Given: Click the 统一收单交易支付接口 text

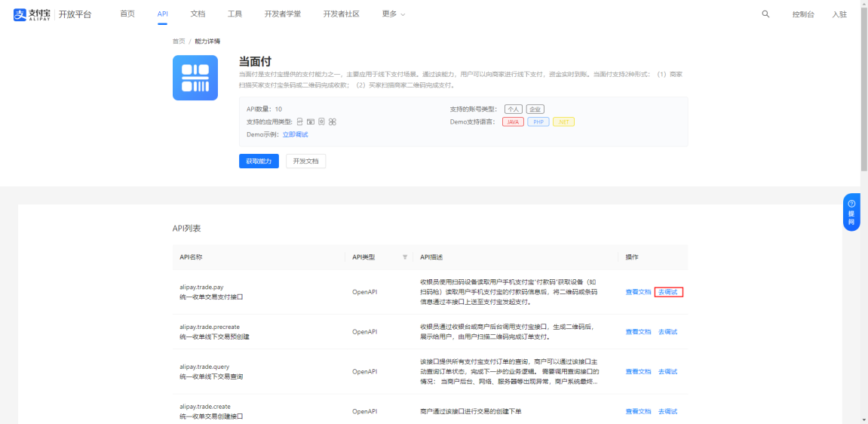Looking at the screenshot, I should pos(211,296).
